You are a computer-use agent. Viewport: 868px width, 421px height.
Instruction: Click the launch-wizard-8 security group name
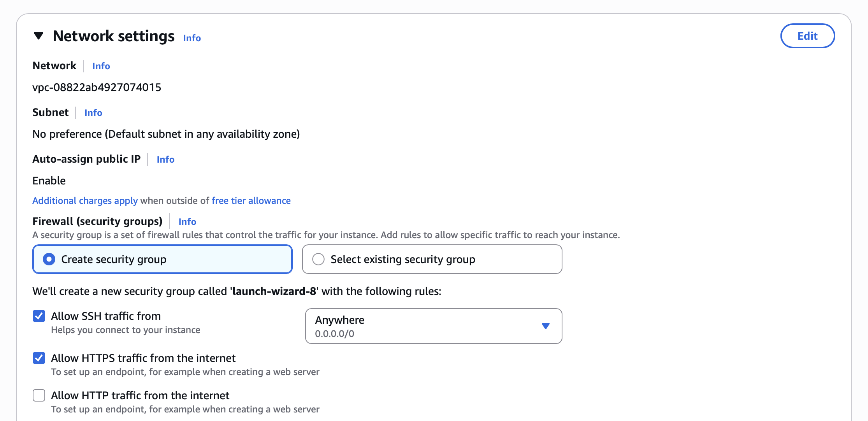point(274,291)
